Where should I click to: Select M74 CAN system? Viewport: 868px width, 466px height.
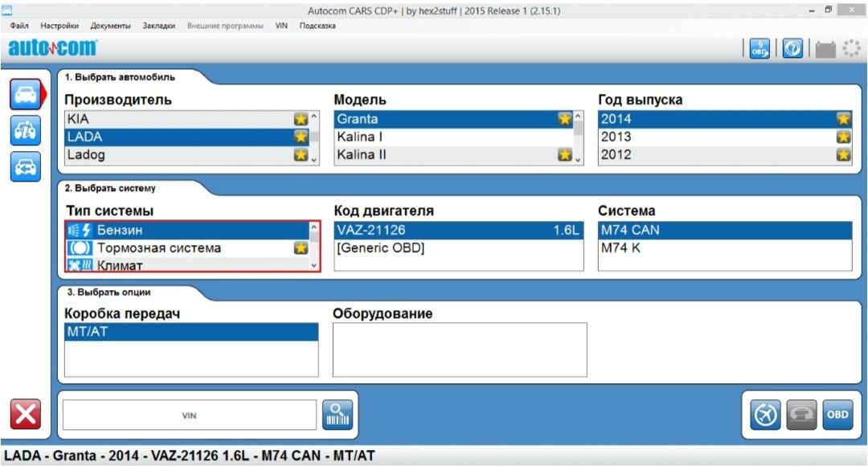click(x=725, y=231)
